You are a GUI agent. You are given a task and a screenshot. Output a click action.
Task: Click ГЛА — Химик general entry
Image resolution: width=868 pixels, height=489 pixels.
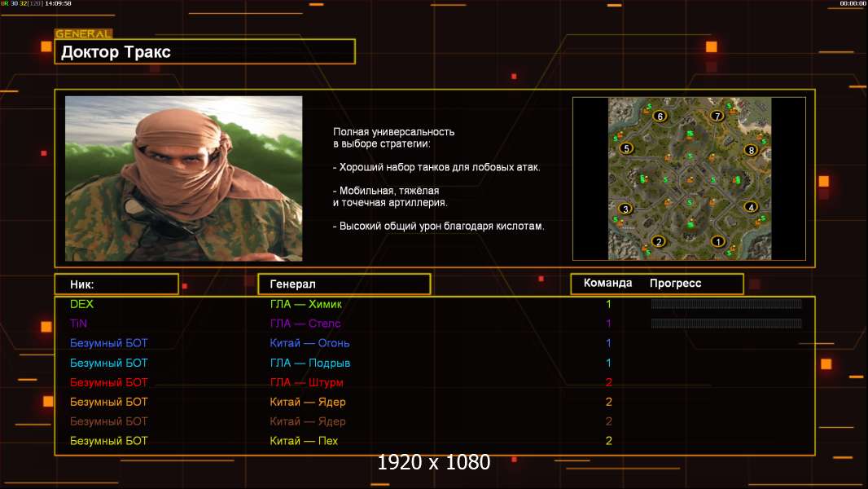(x=306, y=304)
